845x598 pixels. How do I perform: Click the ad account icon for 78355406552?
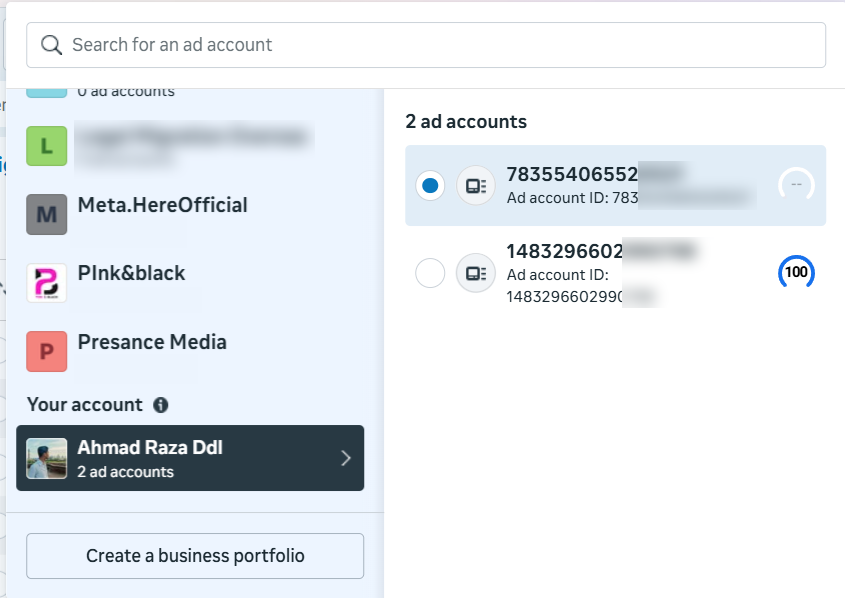476,186
